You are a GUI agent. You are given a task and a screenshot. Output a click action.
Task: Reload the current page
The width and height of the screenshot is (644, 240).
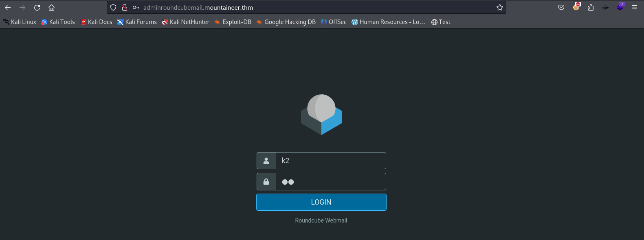coord(37,7)
